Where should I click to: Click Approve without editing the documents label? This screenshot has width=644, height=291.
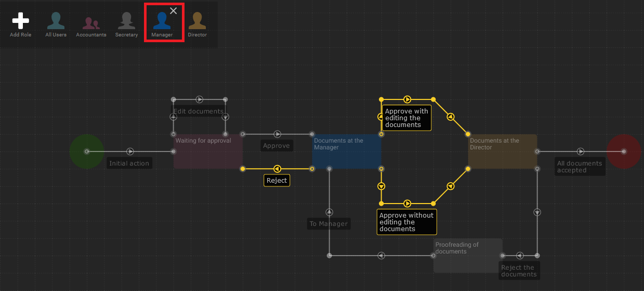coord(406,222)
